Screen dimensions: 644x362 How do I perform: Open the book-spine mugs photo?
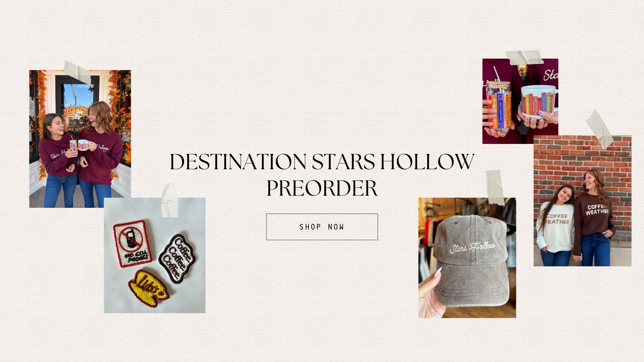pyautogui.click(x=520, y=101)
